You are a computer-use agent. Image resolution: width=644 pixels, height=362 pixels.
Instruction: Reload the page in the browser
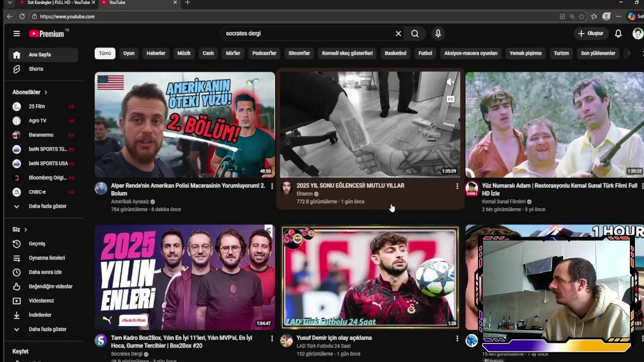(22, 17)
